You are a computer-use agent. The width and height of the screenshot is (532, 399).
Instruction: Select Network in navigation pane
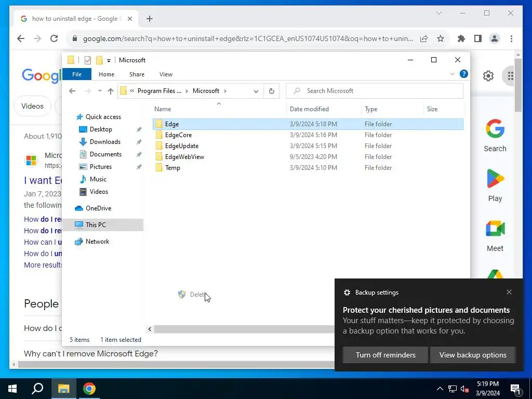coord(97,242)
